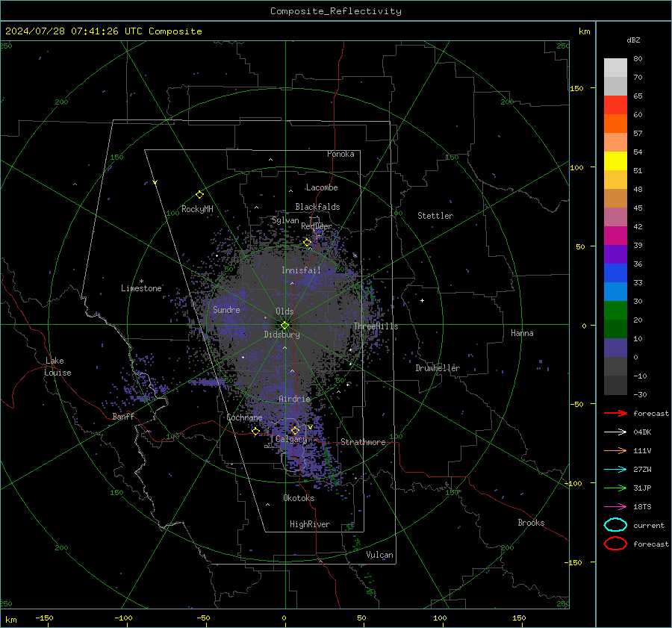Click the km unit label at top right
The height and width of the screenshot is (628, 672).
[x=584, y=31]
